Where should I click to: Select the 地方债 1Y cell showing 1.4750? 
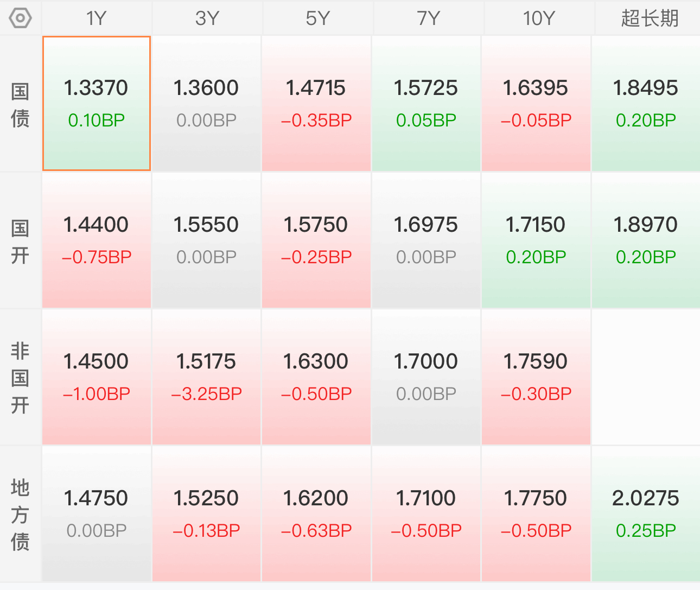(97, 514)
